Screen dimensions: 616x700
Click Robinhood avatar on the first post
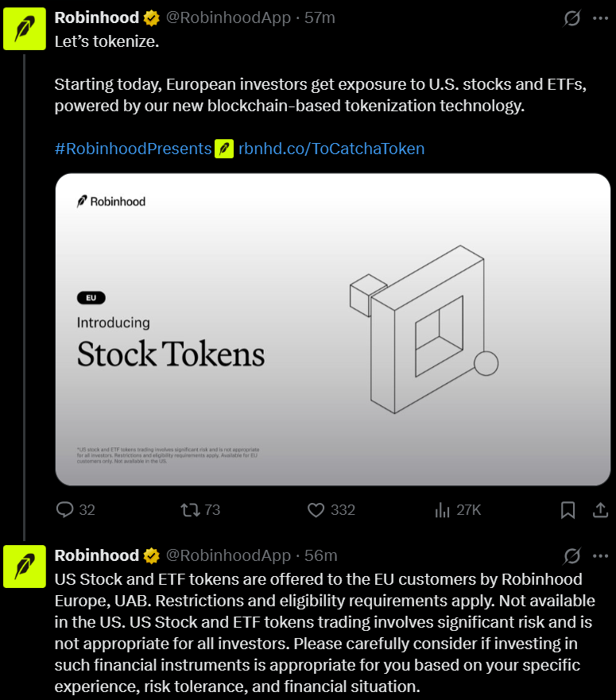coord(25,29)
